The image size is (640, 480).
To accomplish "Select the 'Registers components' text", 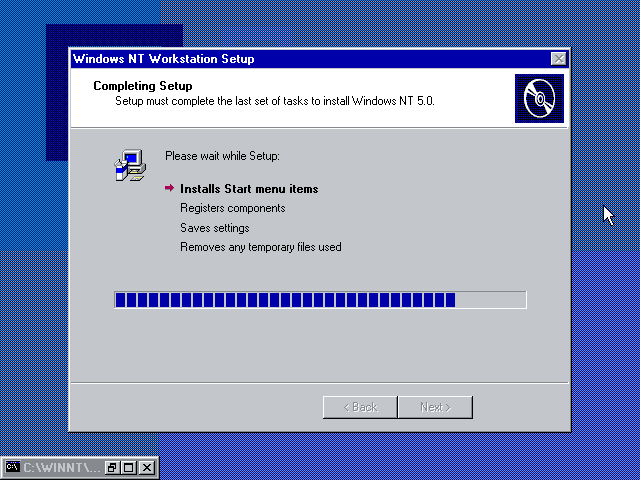I will pos(233,208).
